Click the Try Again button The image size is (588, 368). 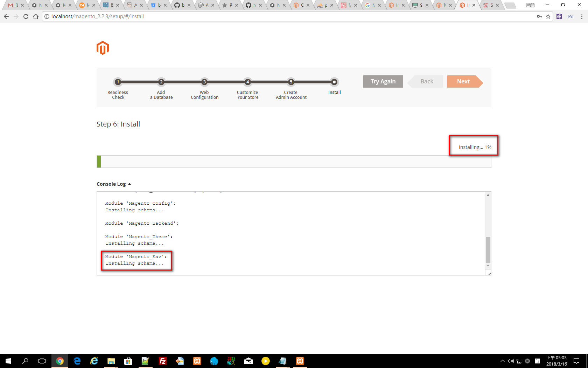[383, 81]
